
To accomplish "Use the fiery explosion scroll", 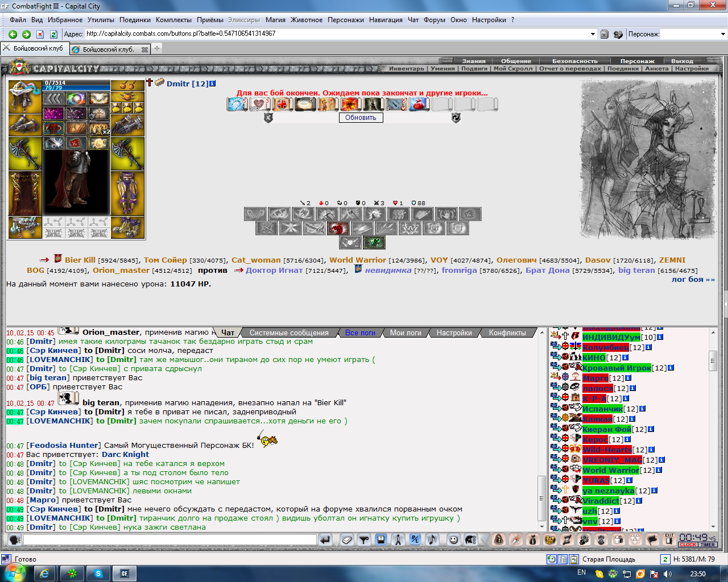I will (350, 104).
